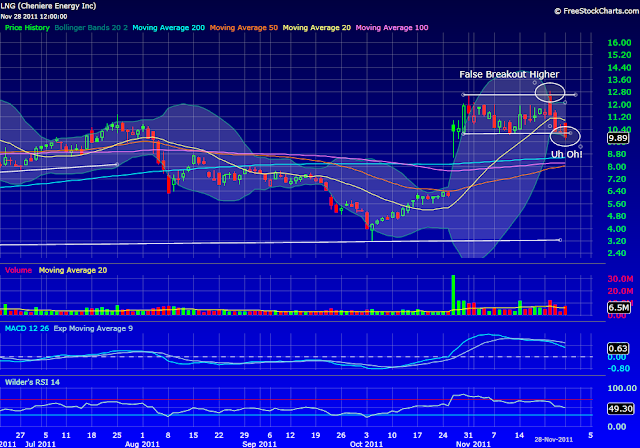Select the Bollinger Bands 20 2 label
640x448 pixels.
(91, 28)
